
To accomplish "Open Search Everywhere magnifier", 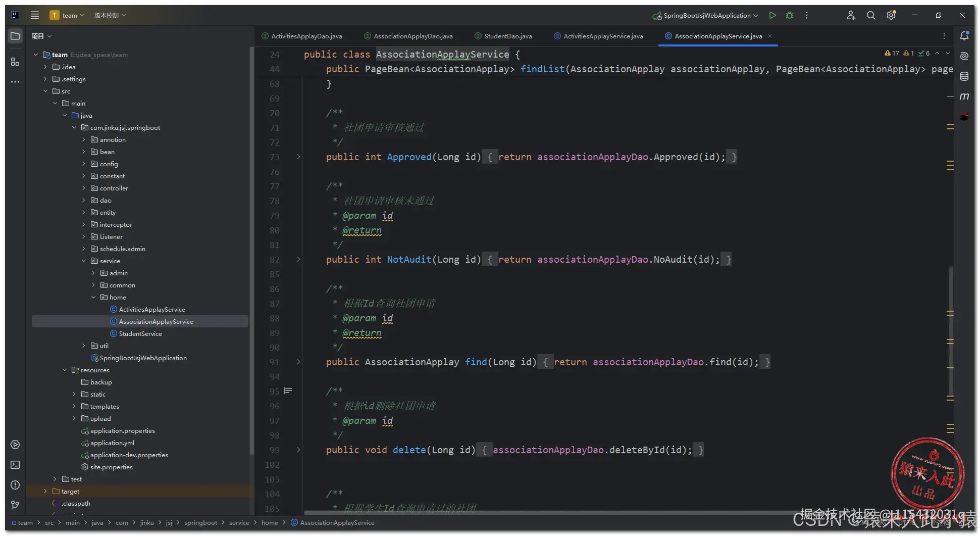I will pyautogui.click(x=871, y=15).
